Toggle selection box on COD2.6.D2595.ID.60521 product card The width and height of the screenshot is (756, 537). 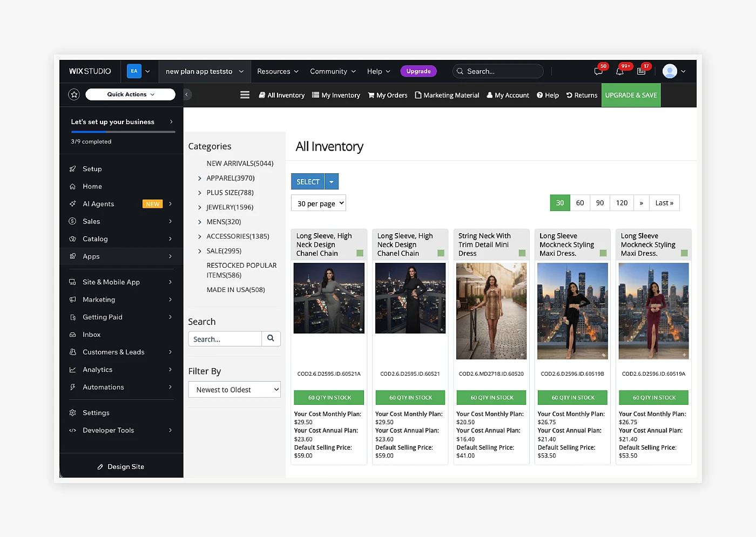click(x=441, y=253)
